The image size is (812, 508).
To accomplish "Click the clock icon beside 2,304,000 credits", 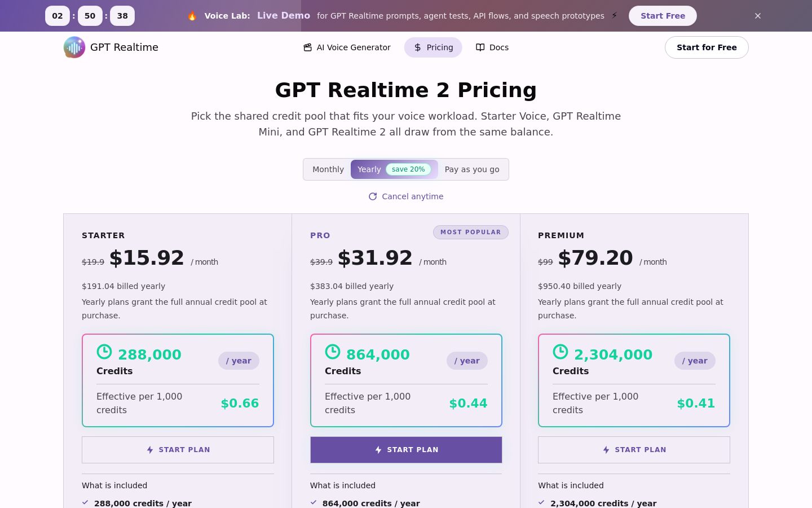I will tap(561, 352).
